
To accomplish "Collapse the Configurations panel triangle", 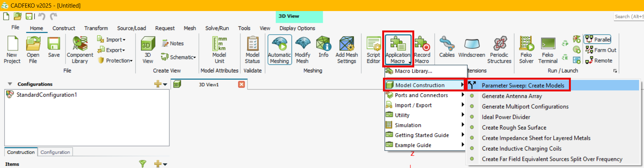I will [x=10, y=84].
